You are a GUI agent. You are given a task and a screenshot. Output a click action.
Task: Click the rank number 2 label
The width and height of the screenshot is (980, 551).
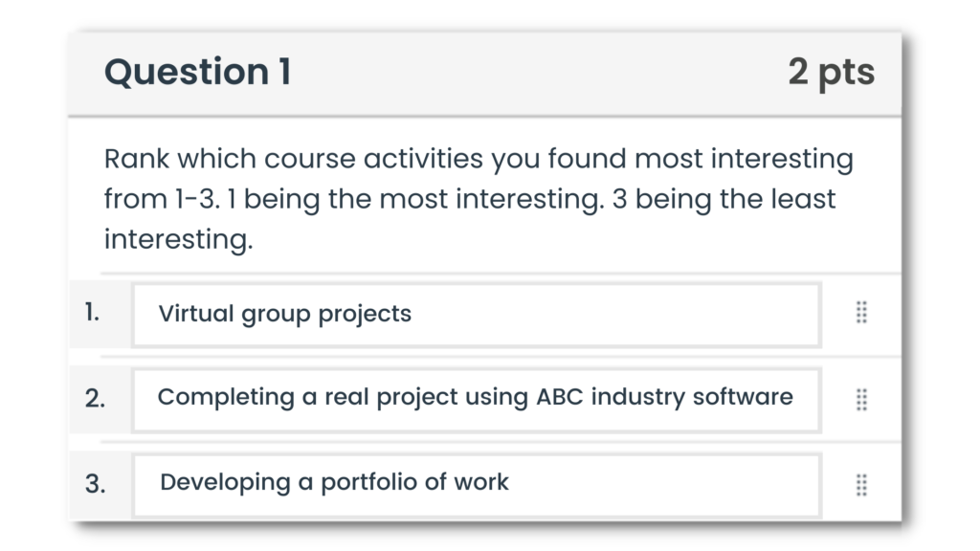[95, 399]
